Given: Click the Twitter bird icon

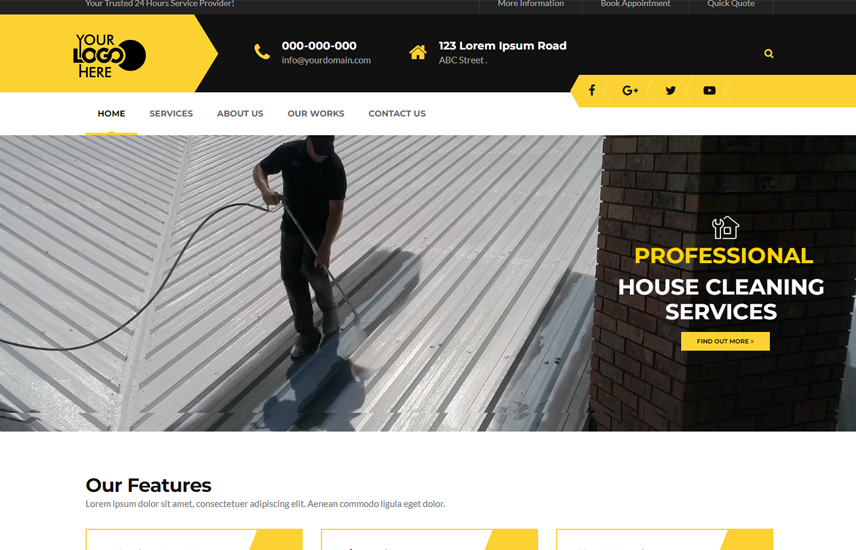Looking at the screenshot, I should (x=670, y=91).
